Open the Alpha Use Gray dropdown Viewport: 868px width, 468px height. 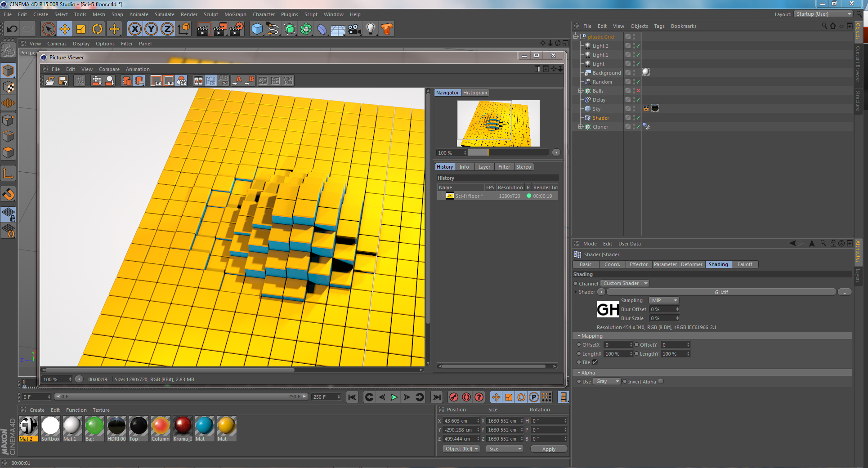(x=607, y=381)
